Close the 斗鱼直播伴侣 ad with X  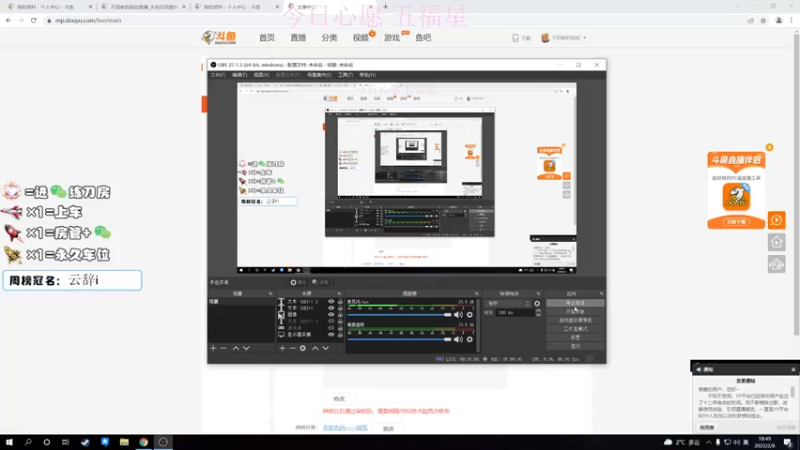coord(769,147)
